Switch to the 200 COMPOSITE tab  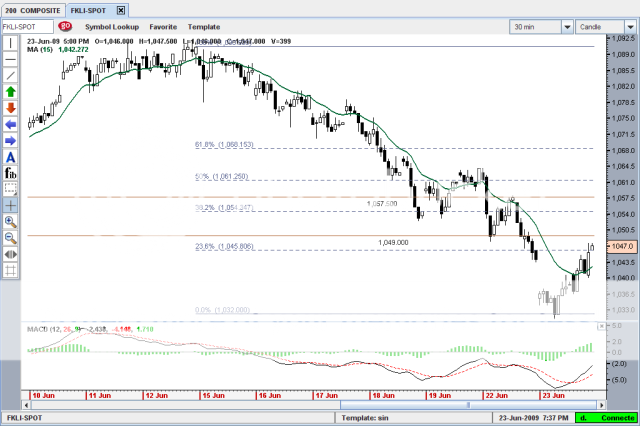[32, 8]
